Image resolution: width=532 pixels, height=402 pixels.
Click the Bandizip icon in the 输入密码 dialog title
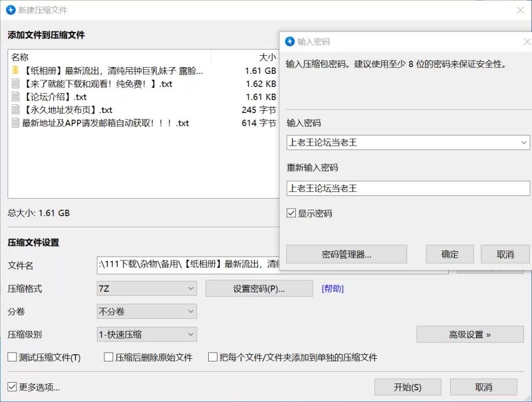click(290, 41)
